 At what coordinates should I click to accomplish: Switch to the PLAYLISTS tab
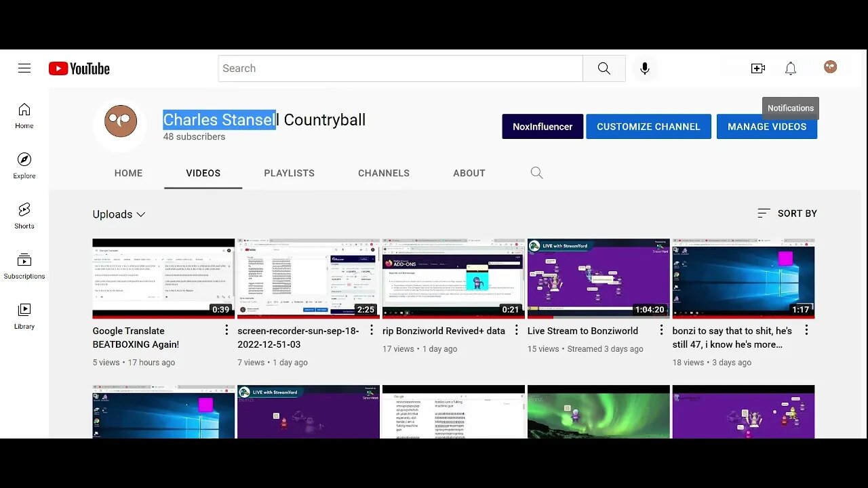click(x=290, y=173)
